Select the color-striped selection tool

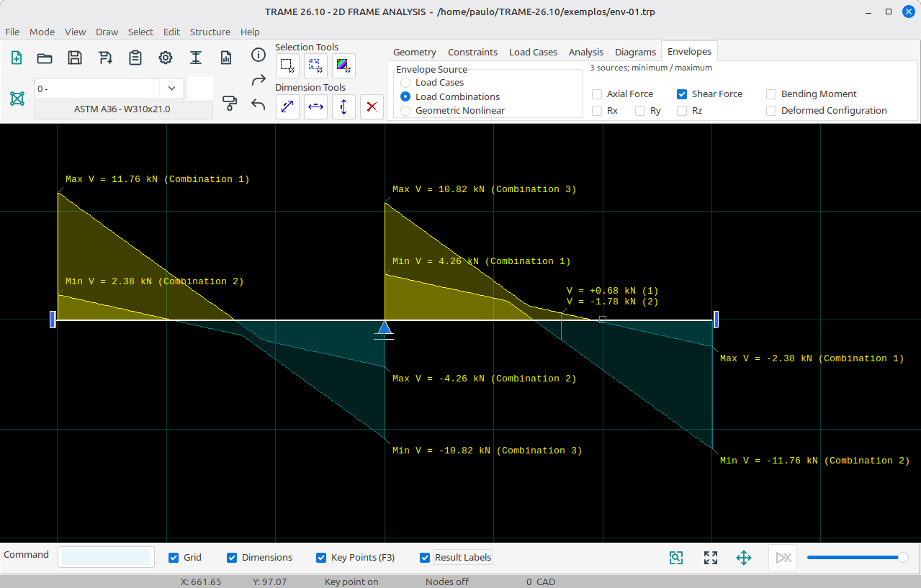click(343, 65)
